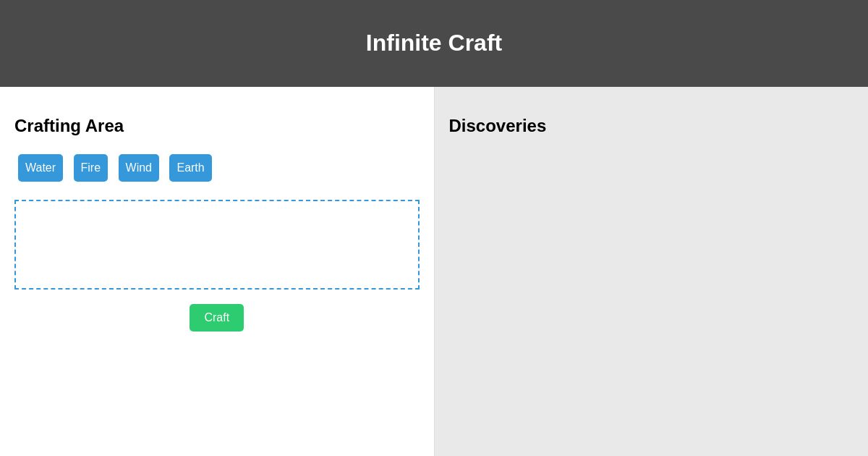Click the Crafting Area heading
The height and width of the screenshot is (456, 868).
click(69, 126)
